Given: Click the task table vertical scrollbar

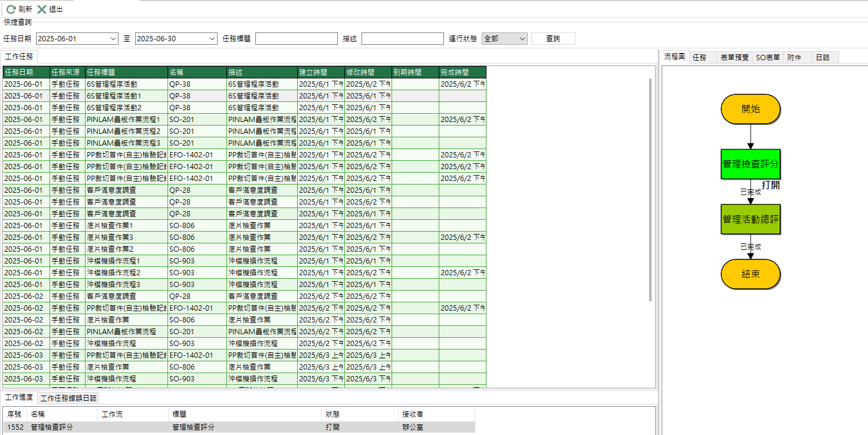Looking at the screenshot, I should tap(650, 189).
